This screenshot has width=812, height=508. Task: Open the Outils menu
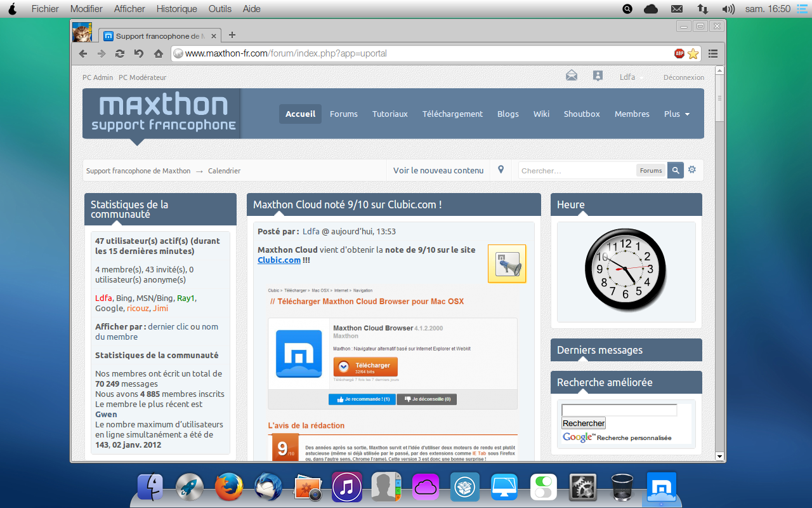(220, 9)
